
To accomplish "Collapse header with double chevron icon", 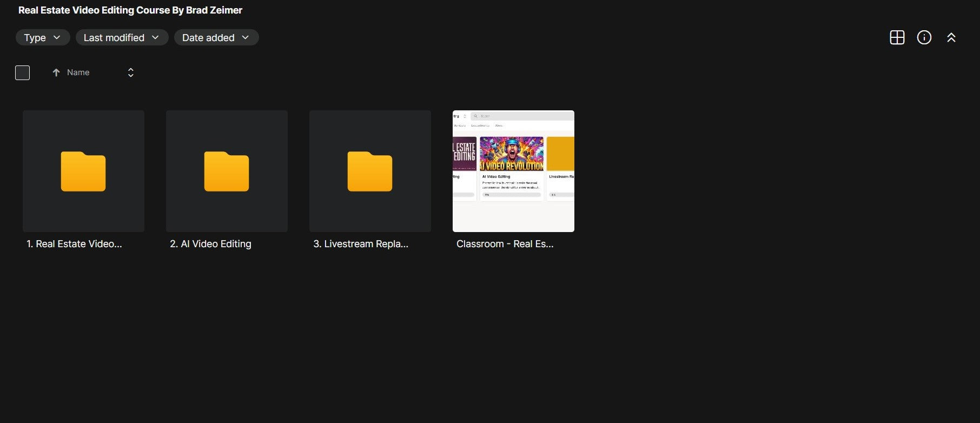I will (951, 37).
